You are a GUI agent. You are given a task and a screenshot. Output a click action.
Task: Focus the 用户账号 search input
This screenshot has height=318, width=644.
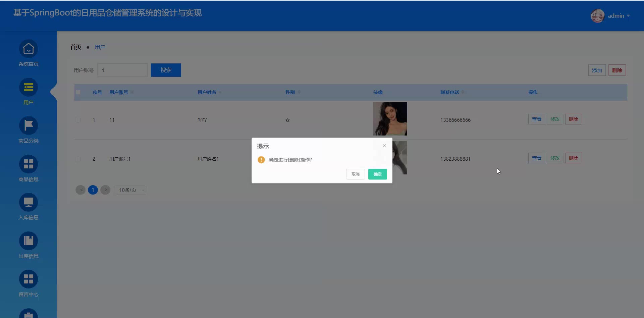pos(122,70)
